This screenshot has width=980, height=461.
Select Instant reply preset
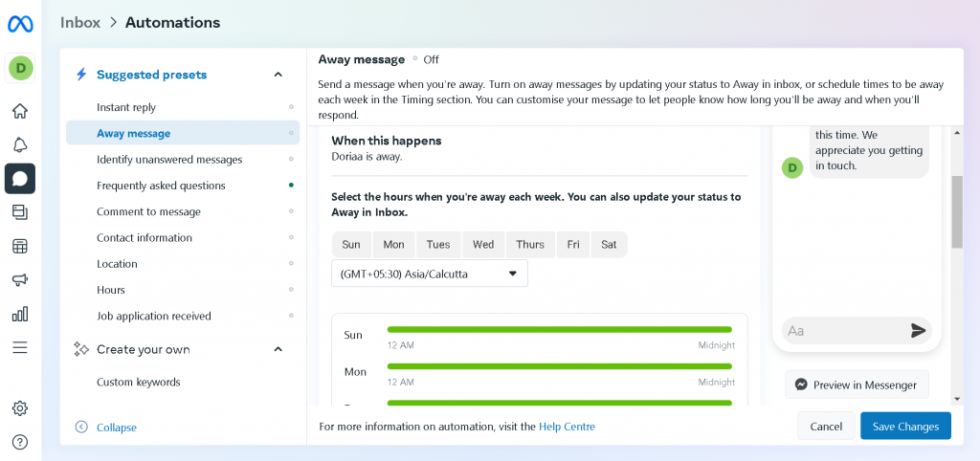tap(126, 107)
